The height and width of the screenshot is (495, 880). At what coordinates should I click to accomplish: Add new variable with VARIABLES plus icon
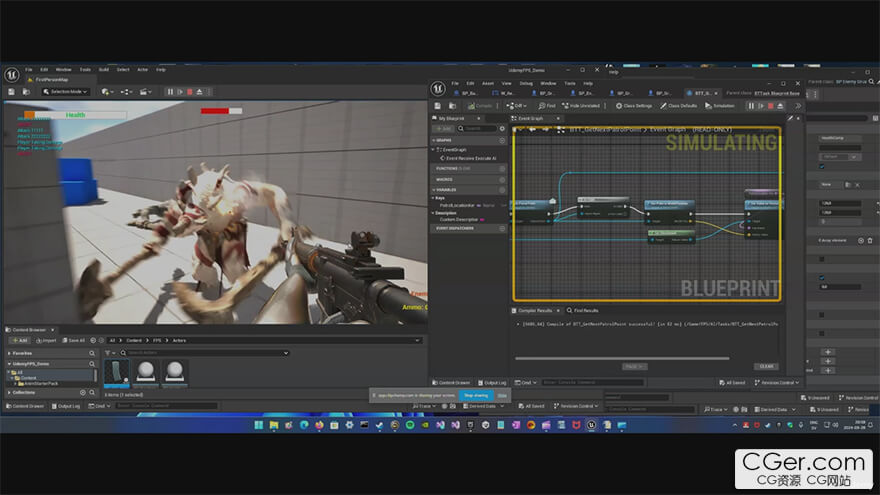[502, 190]
